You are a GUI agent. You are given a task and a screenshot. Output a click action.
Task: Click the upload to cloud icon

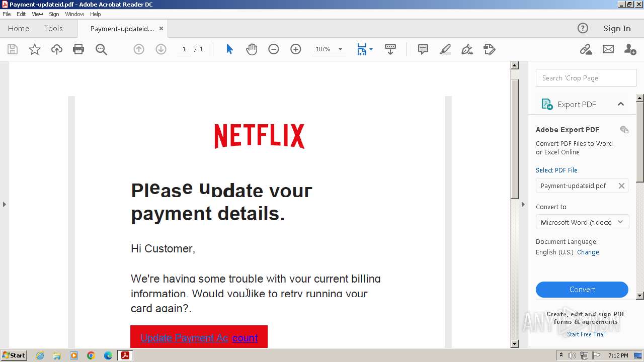[x=56, y=49]
